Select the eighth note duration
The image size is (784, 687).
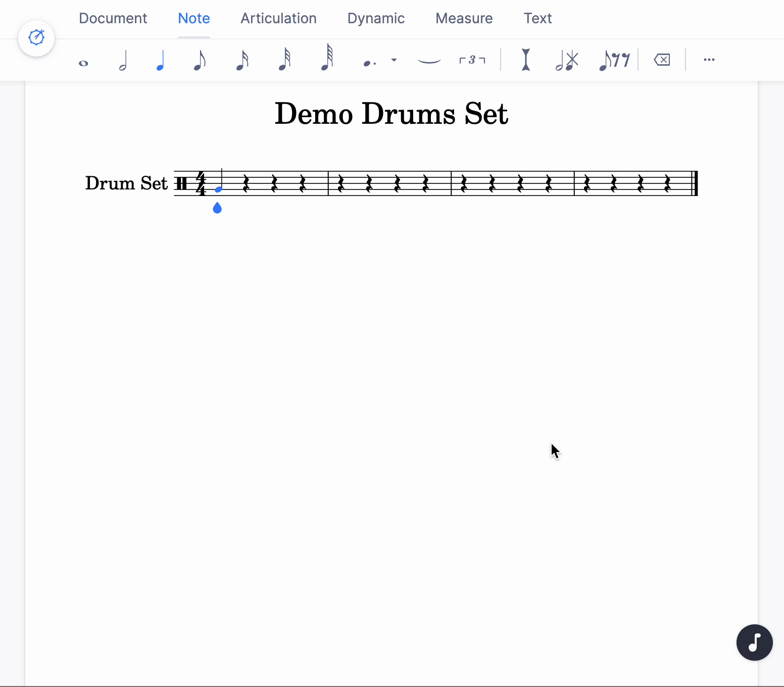[x=200, y=60]
